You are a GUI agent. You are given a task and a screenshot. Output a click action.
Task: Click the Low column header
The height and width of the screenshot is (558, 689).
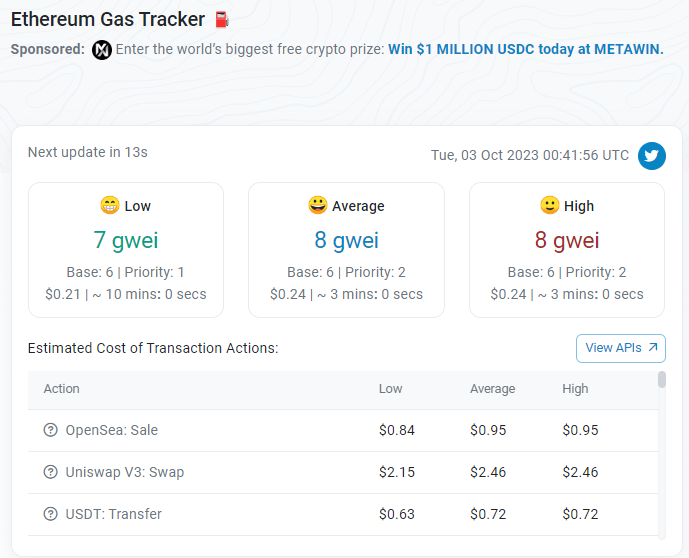[x=391, y=389]
